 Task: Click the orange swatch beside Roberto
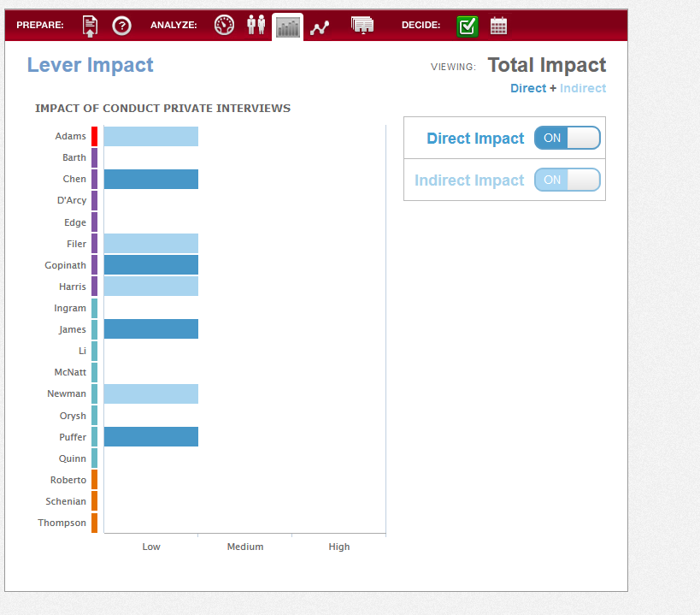point(94,480)
